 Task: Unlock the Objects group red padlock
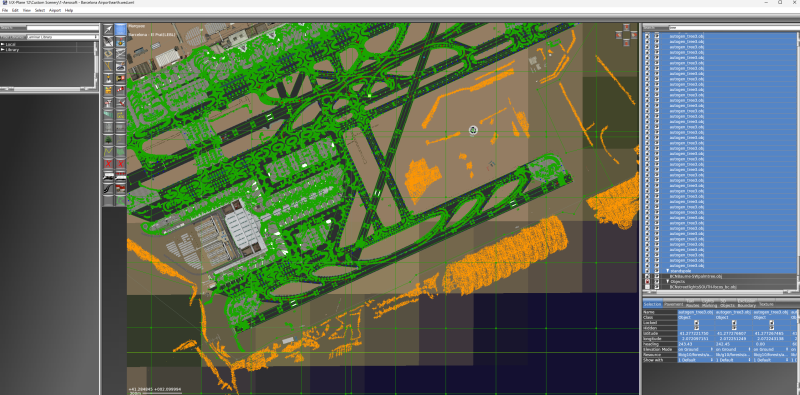647,282
